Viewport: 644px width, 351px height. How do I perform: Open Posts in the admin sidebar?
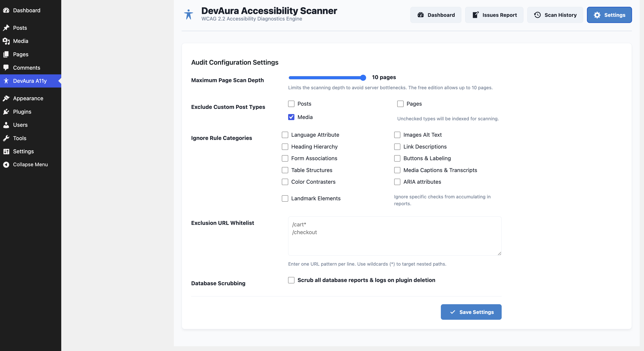(30, 28)
